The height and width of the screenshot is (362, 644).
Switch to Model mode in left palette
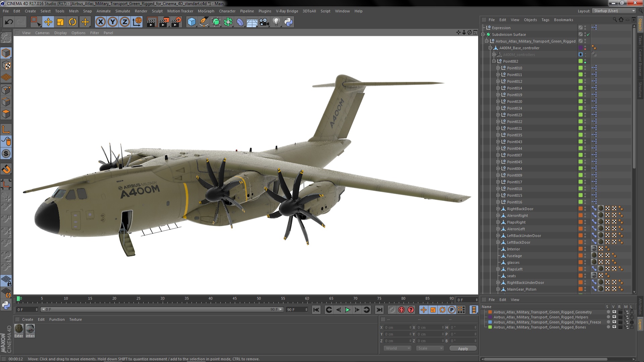pos(6,53)
